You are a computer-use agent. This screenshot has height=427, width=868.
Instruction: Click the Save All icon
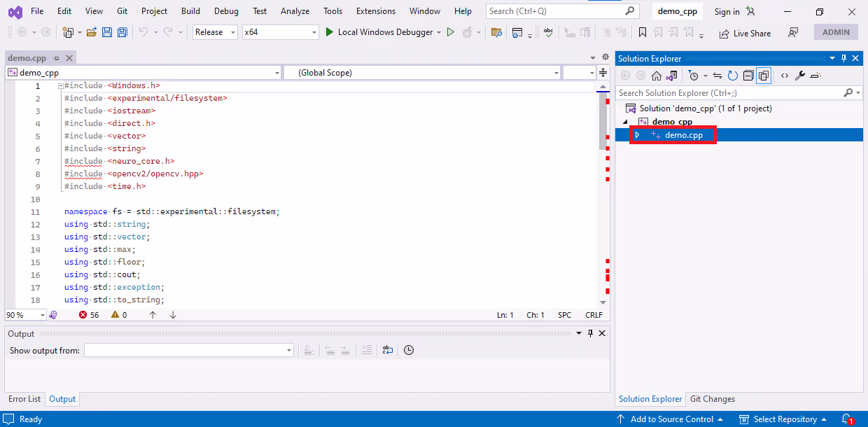pos(122,32)
